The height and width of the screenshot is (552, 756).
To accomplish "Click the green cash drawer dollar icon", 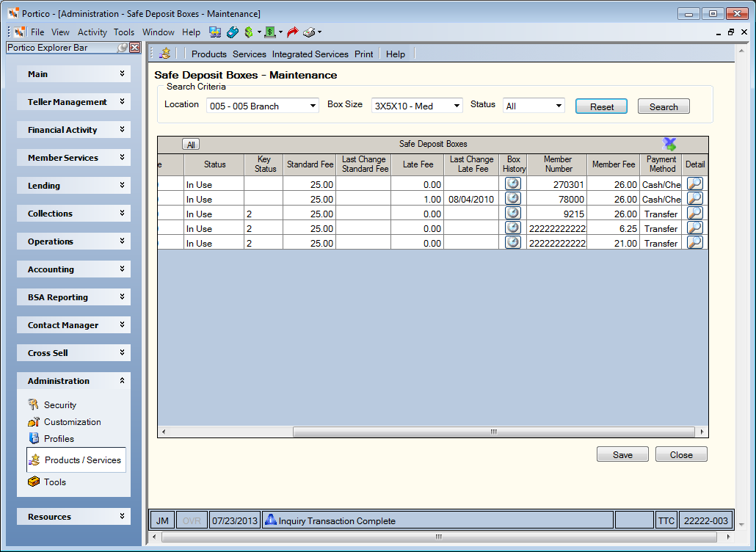I will point(270,32).
